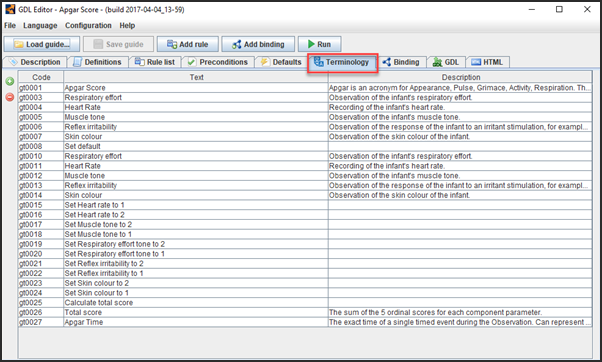Switch to the Preconditions tab
602x362 pixels.
tap(218, 62)
